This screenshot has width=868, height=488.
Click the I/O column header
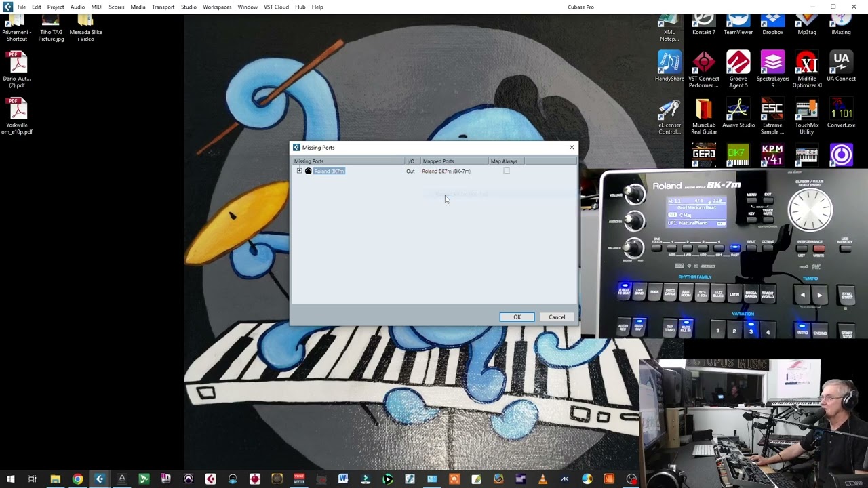click(x=412, y=161)
